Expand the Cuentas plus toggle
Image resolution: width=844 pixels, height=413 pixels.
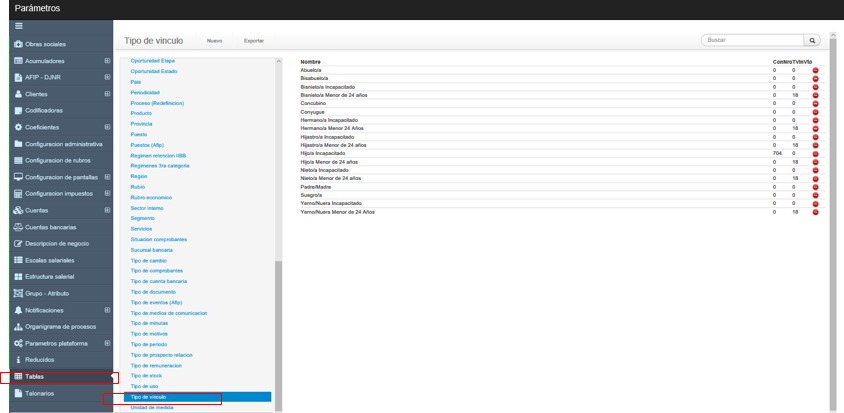pos(107,210)
